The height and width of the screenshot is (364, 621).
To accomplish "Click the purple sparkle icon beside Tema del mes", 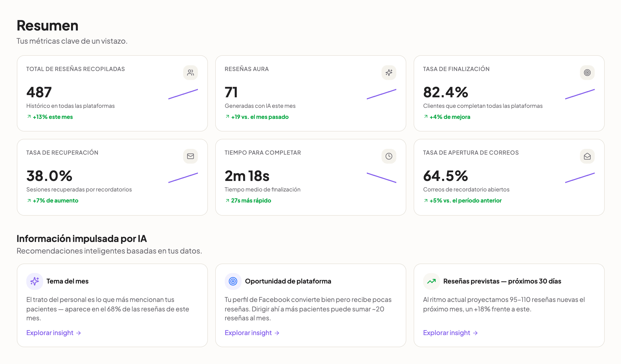I will click(x=35, y=281).
